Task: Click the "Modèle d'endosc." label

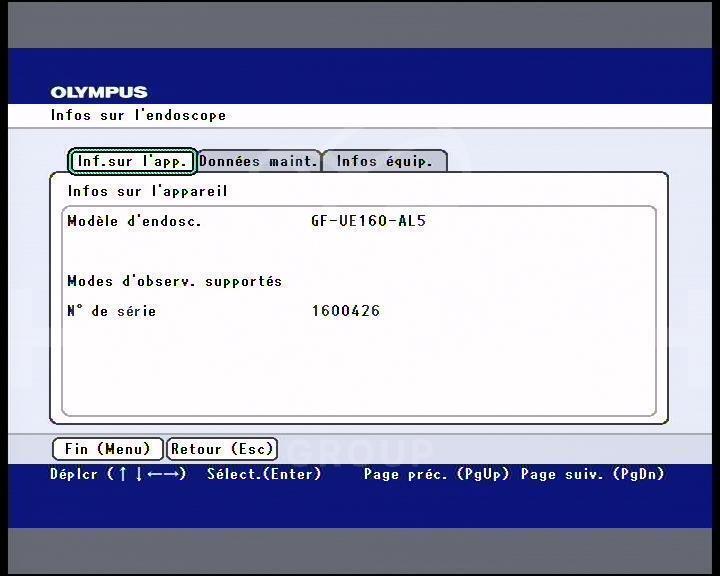Action: pos(135,221)
